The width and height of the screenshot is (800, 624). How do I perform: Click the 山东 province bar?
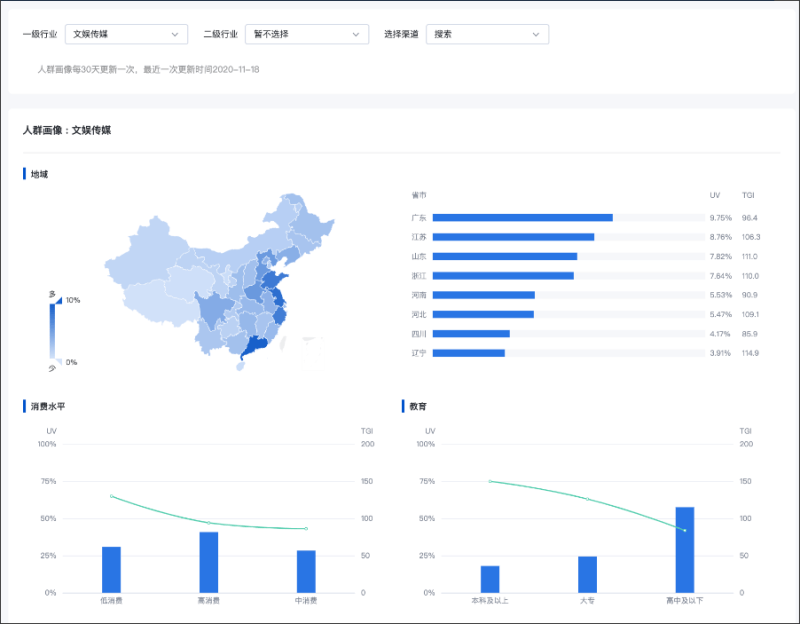[x=505, y=256]
